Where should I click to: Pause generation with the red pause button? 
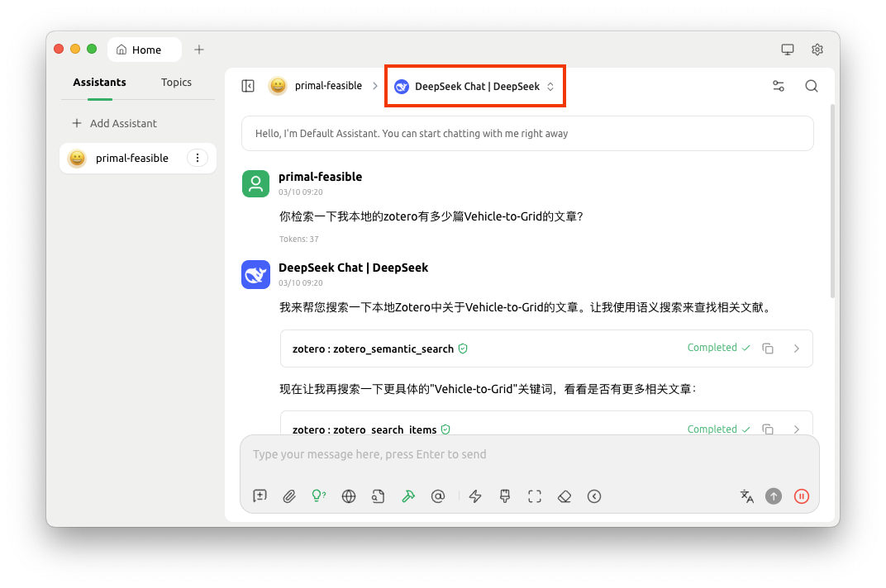pos(801,496)
